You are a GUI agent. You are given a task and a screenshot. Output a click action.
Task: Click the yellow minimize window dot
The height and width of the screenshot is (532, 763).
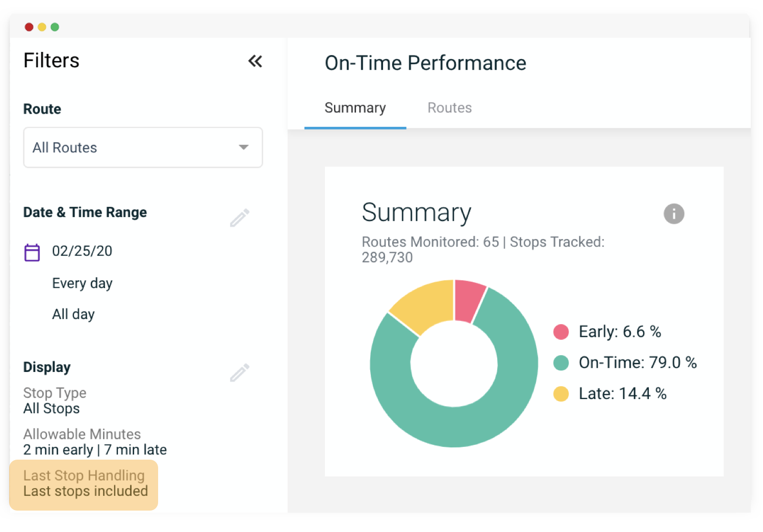click(x=42, y=27)
